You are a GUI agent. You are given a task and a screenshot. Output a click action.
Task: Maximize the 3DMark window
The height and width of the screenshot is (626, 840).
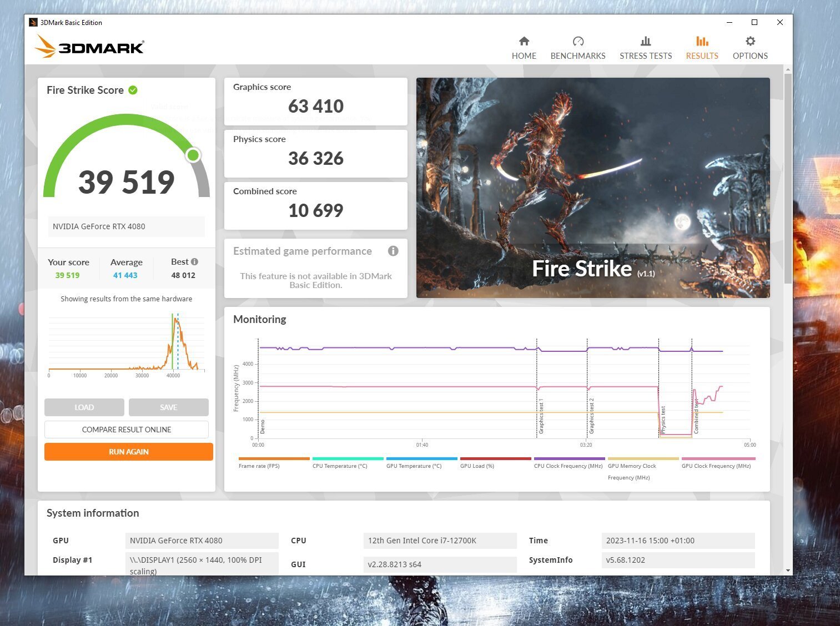tap(755, 22)
